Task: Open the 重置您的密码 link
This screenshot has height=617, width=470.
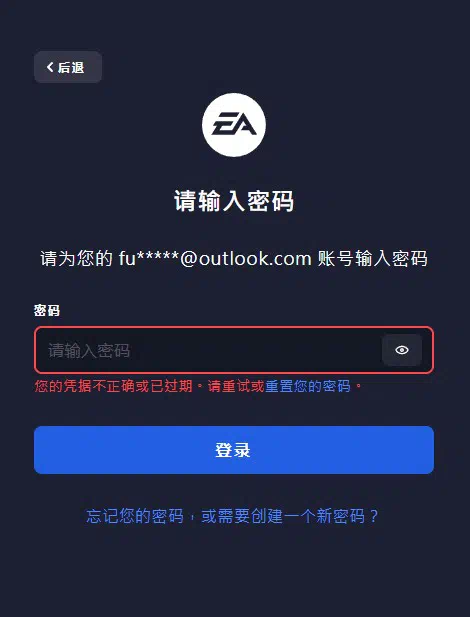Action: click(x=307, y=386)
